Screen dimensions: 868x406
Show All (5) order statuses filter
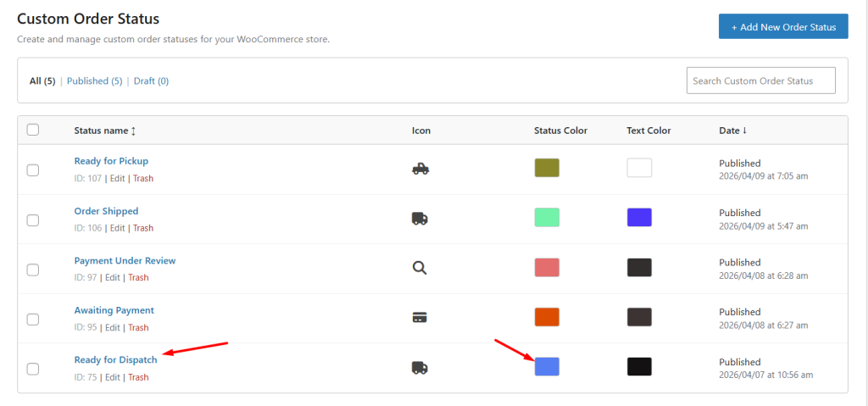(42, 81)
